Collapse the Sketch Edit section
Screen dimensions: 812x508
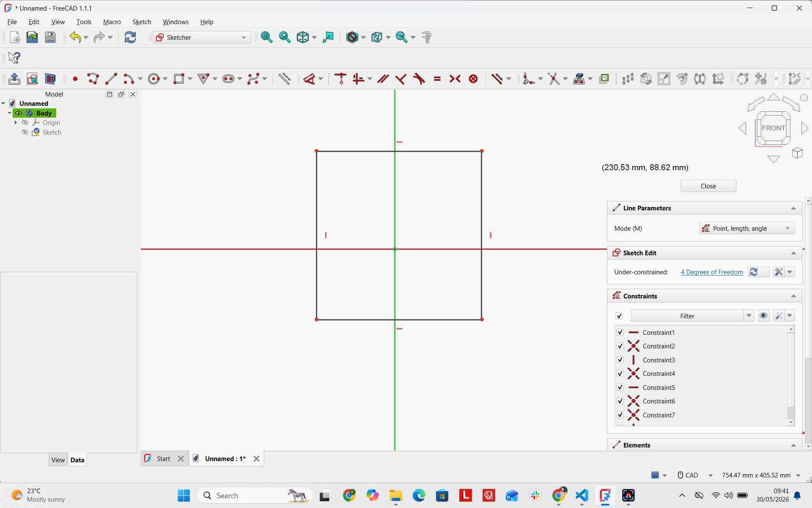pyautogui.click(x=793, y=253)
